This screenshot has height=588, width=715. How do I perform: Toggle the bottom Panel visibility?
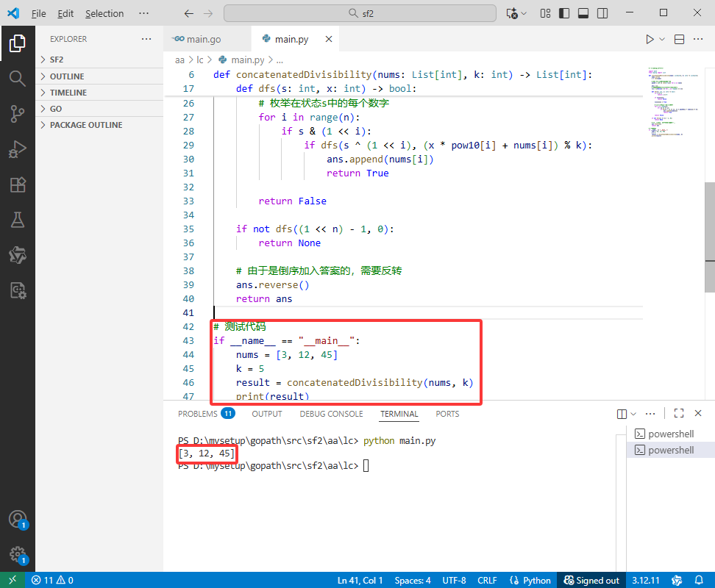[x=583, y=13]
